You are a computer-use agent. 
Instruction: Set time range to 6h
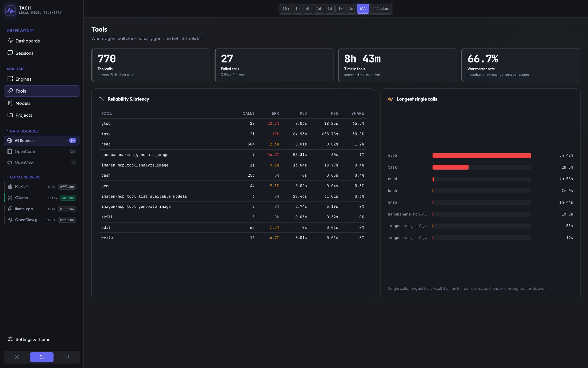pos(308,9)
